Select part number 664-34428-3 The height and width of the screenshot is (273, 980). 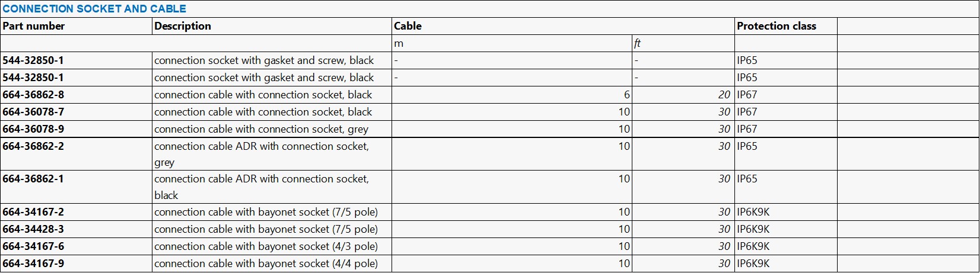pyautogui.click(x=33, y=229)
